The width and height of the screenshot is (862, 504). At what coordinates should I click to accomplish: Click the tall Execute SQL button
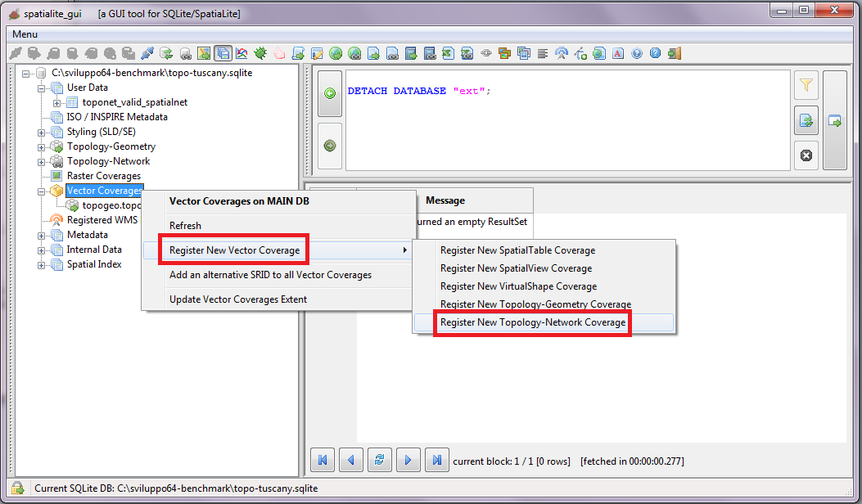click(834, 120)
